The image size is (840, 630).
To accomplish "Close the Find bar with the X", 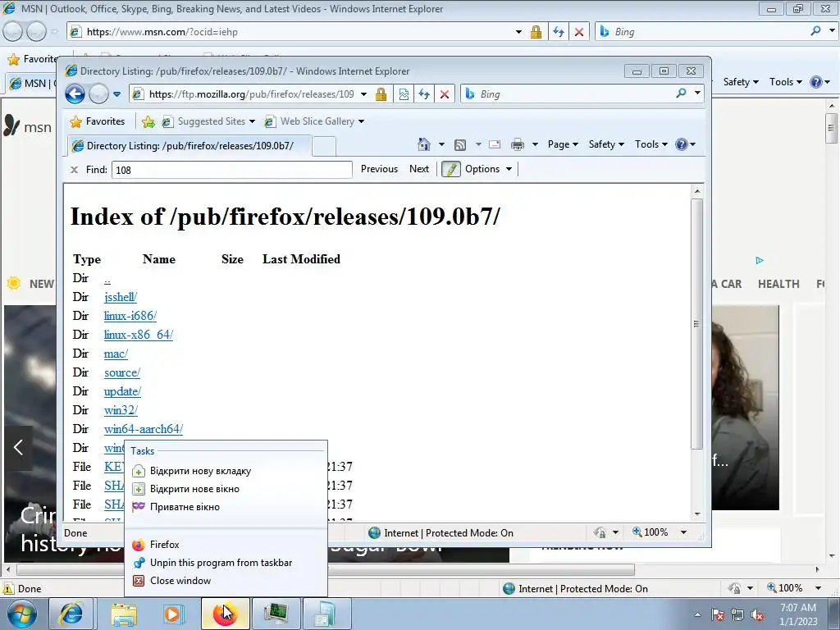I will (75, 170).
